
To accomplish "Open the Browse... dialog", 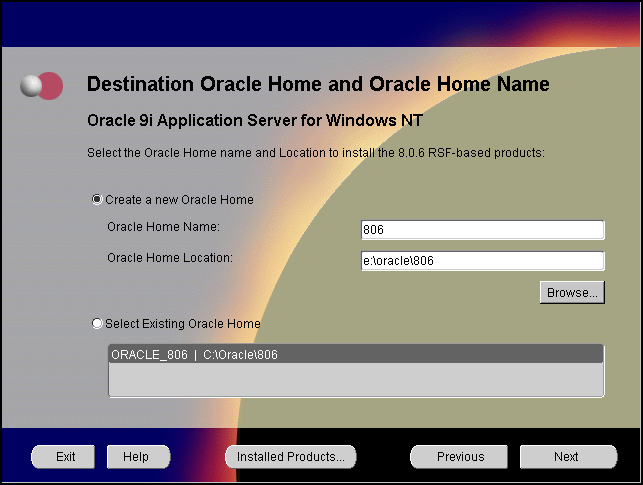I will [x=572, y=292].
